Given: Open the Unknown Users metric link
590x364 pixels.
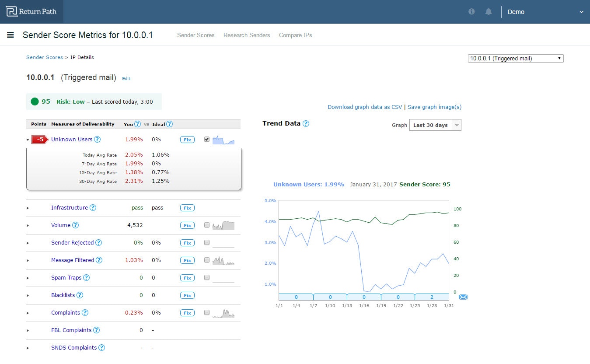Looking at the screenshot, I should (72, 140).
